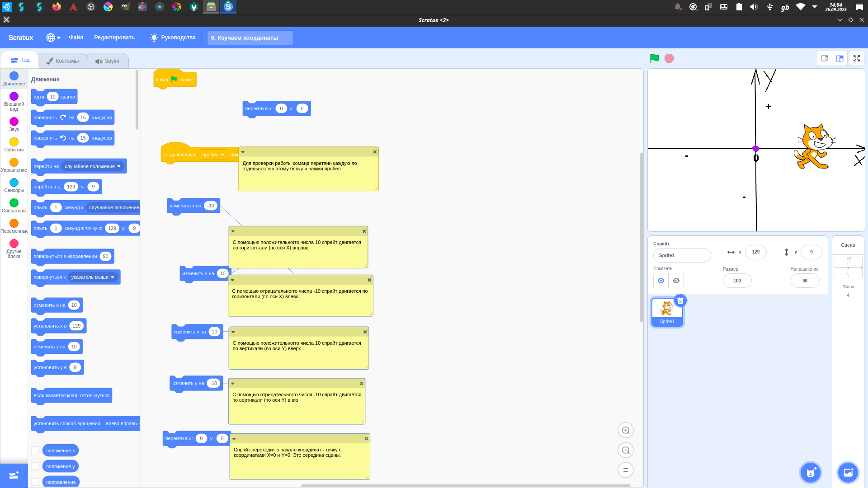
Task: Open choose a sprite button
Action: [810, 473]
